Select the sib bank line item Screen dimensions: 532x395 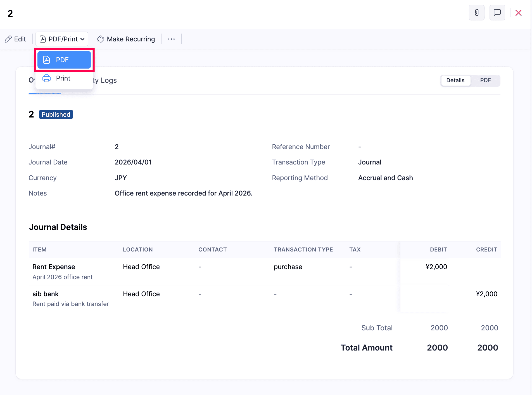pyautogui.click(x=46, y=294)
